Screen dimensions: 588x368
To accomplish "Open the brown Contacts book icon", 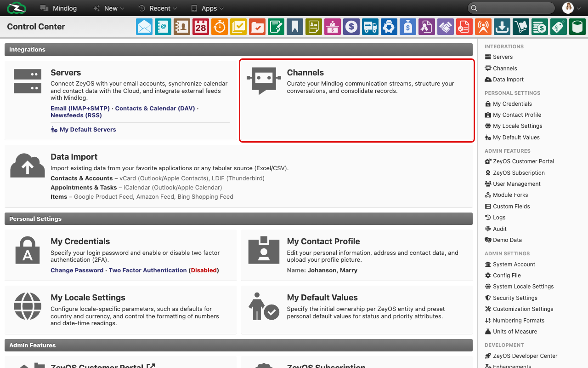I will pyautogui.click(x=182, y=27).
